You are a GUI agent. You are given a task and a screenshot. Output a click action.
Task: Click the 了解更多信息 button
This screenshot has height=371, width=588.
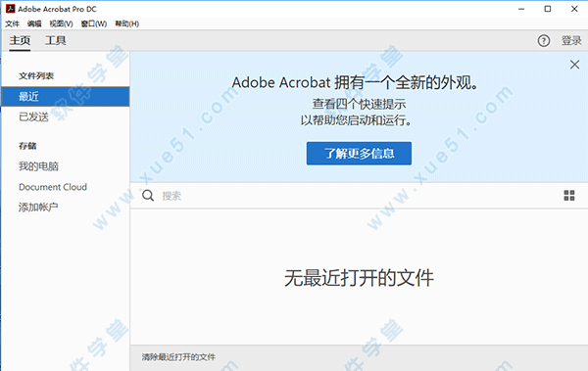pos(359,154)
